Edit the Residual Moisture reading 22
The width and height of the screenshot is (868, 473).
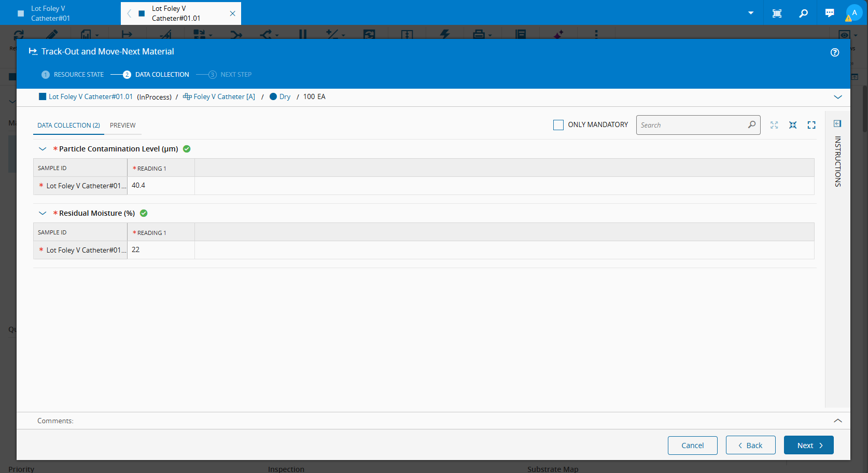161,250
